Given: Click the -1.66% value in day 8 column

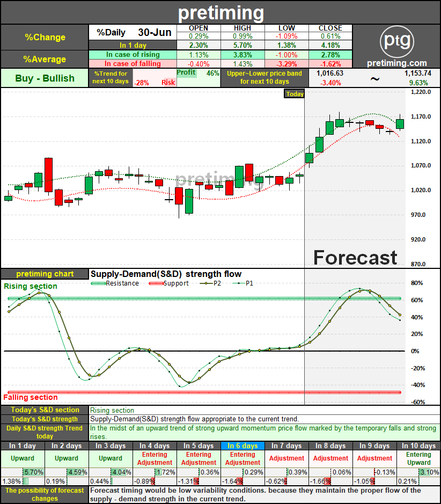Looking at the screenshot, I should 320,481.
